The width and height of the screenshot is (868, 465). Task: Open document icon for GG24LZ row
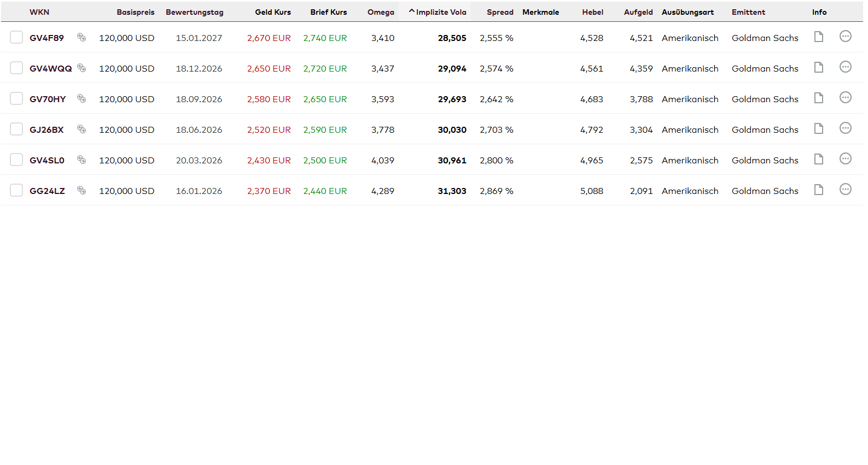click(818, 190)
